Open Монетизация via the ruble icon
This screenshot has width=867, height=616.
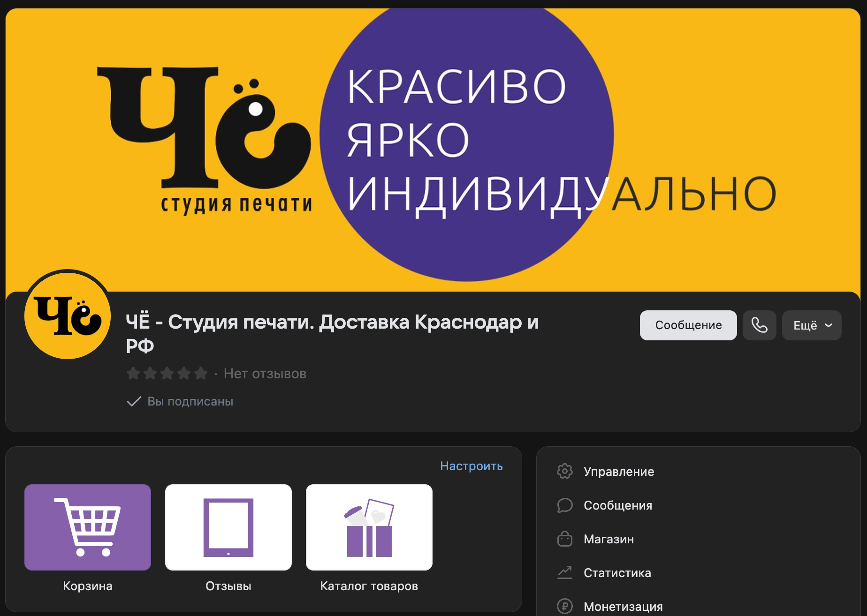[x=565, y=606]
